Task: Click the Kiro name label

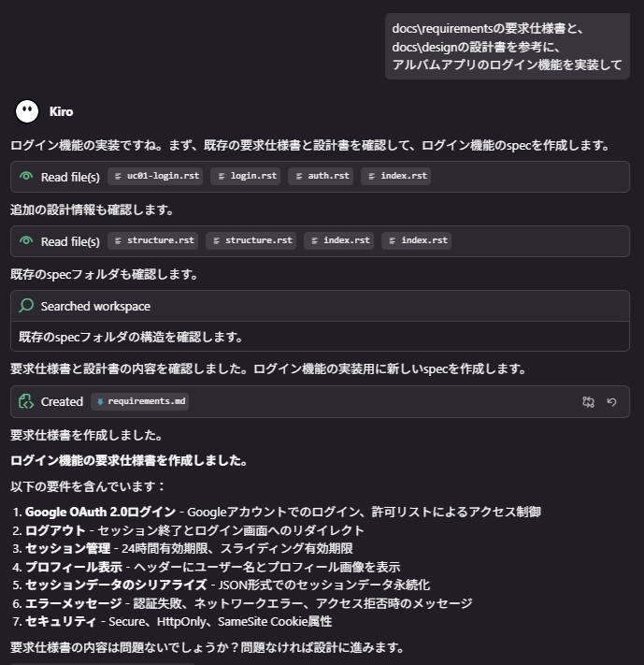Action: (x=61, y=111)
